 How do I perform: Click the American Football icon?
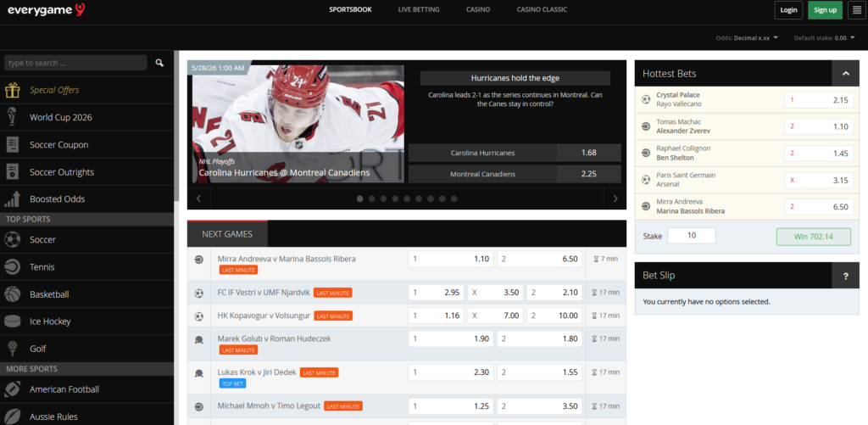click(x=12, y=389)
